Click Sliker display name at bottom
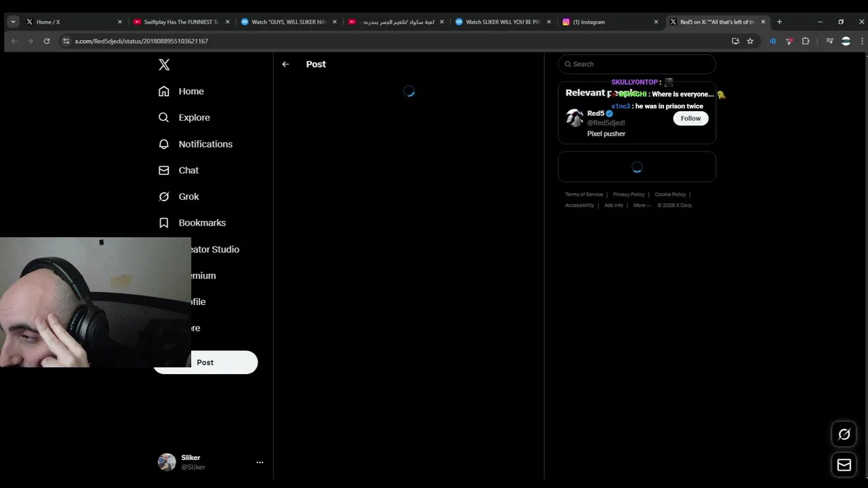 (191, 457)
